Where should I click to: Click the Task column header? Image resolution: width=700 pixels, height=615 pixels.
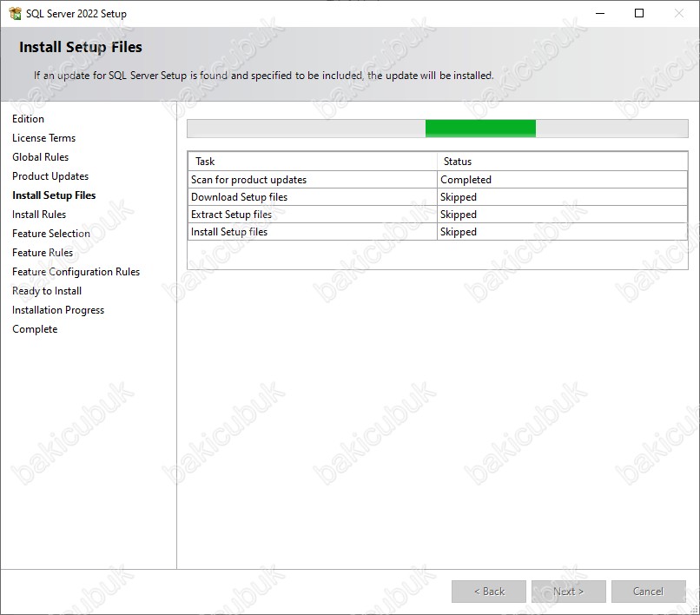(312, 162)
